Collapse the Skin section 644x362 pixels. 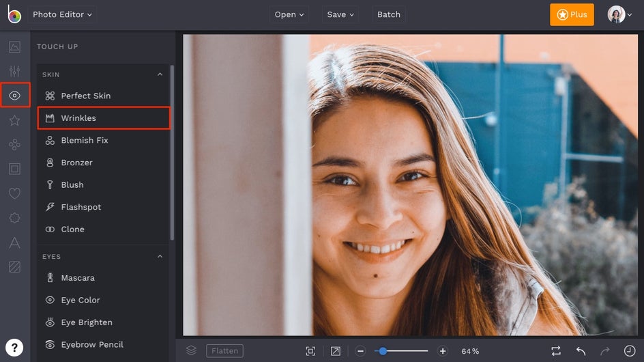(x=160, y=74)
